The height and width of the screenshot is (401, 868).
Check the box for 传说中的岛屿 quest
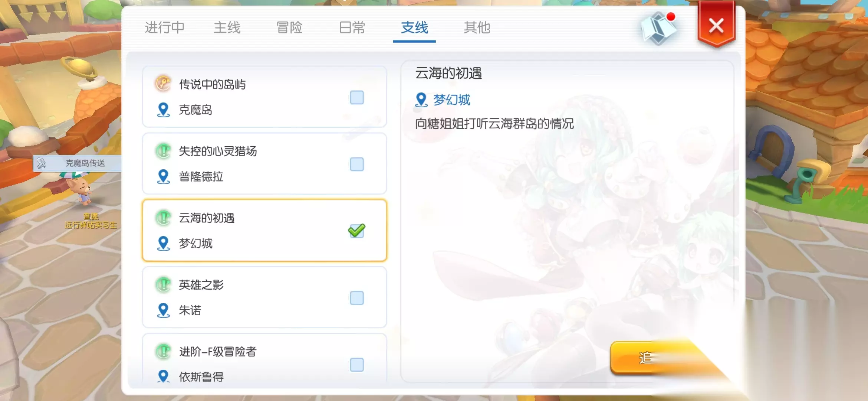[x=356, y=98]
